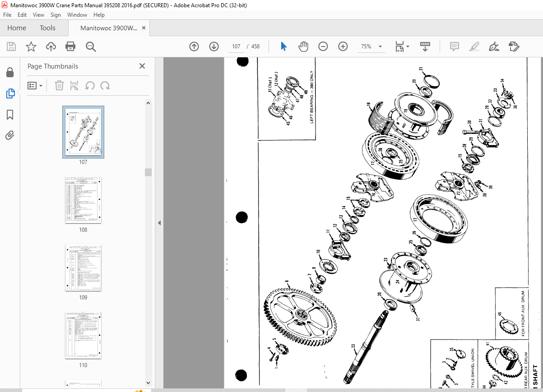Print the document using the printer icon

[x=70, y=47]
